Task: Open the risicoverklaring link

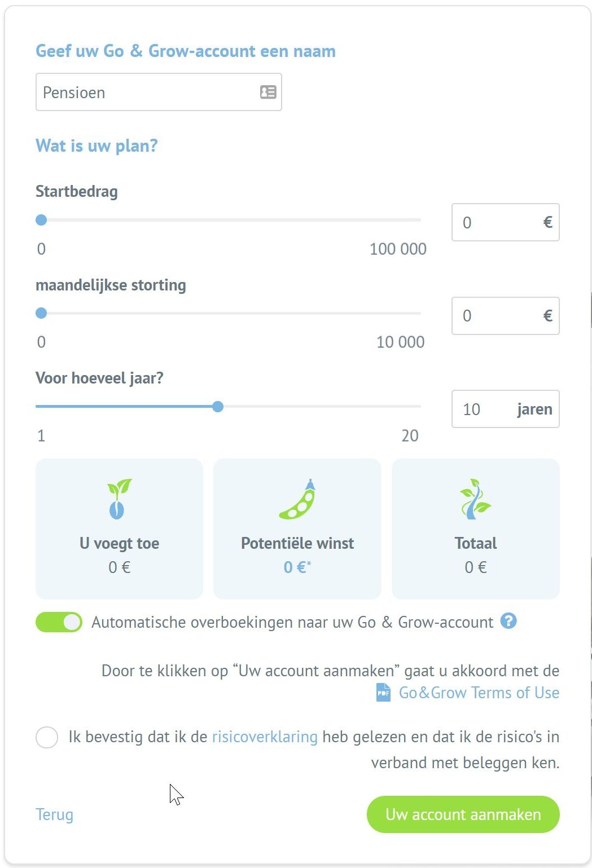Action: (265, 737)
